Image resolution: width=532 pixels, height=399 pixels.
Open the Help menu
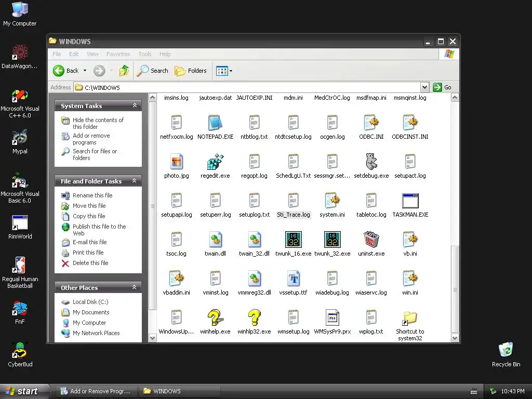(x=165, y=54)
